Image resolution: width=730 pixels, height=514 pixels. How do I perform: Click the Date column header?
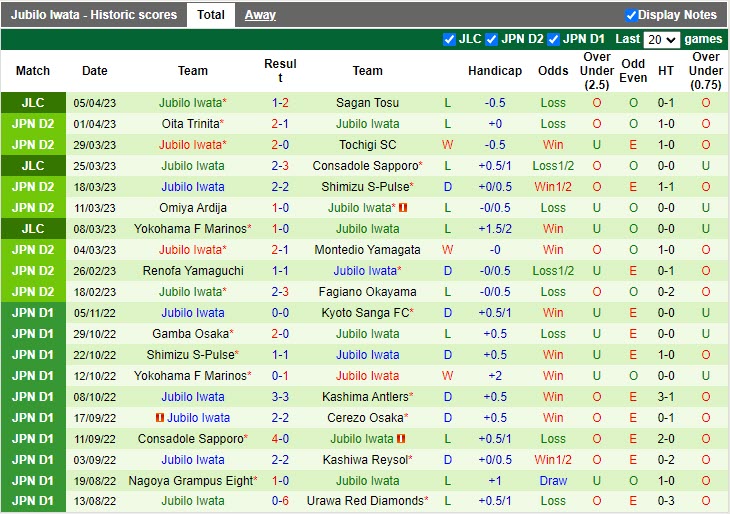95,71
